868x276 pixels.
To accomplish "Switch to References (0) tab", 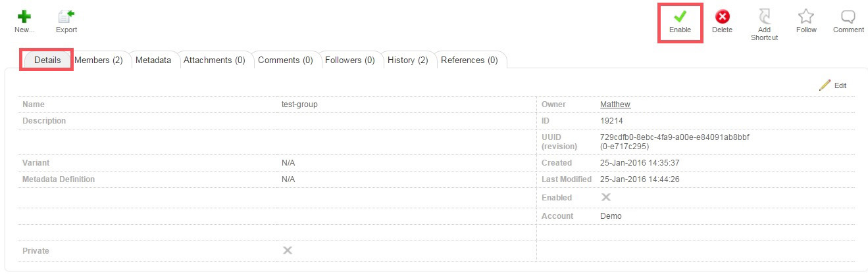I will (469, 60).
